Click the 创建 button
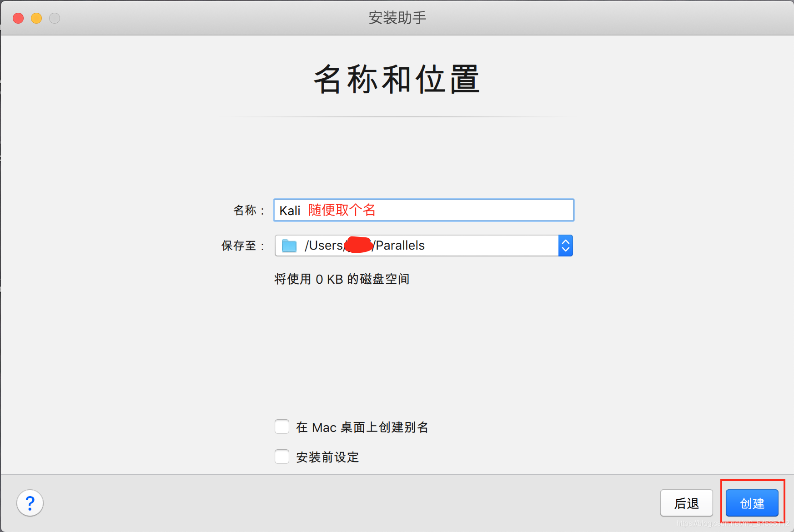The image size is (794, 532). tap(752, 503)
